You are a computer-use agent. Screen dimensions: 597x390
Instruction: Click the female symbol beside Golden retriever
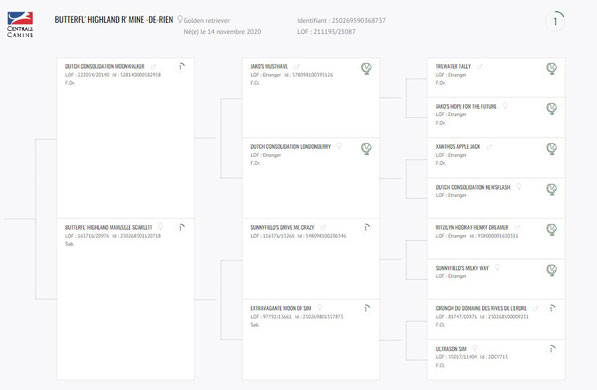[180, 19]
